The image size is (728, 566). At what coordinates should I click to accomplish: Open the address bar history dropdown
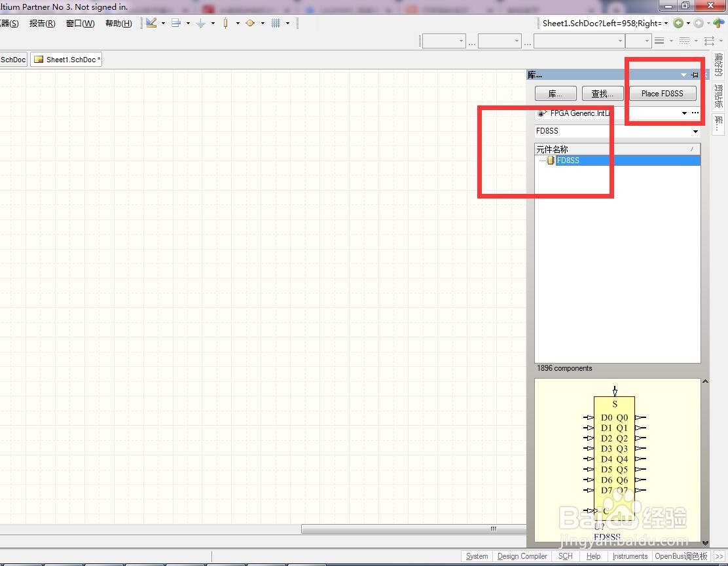666,23
